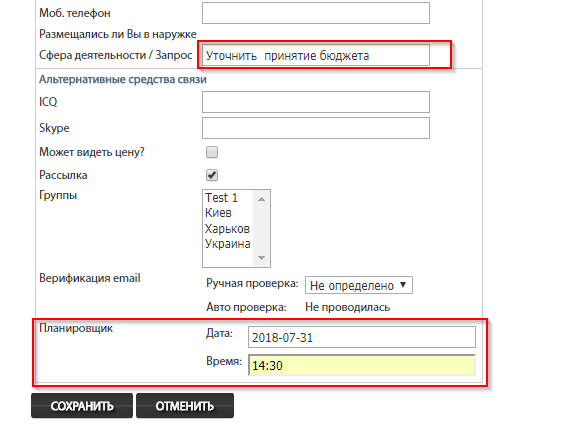Pick Украина in the Группы list
The height and width of the screenshot is (428, 571).
click(228, 244)
